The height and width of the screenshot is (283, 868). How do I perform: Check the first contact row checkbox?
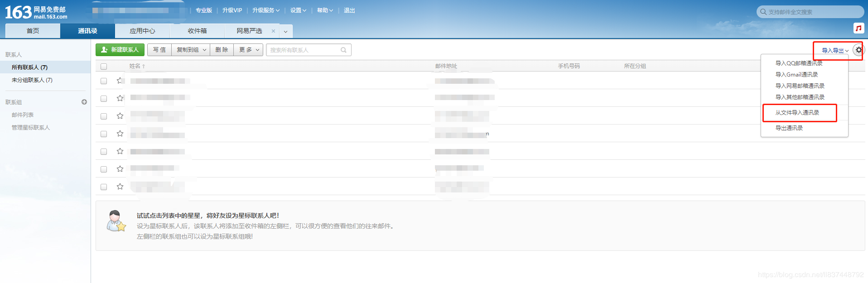[x=104, y=81]
